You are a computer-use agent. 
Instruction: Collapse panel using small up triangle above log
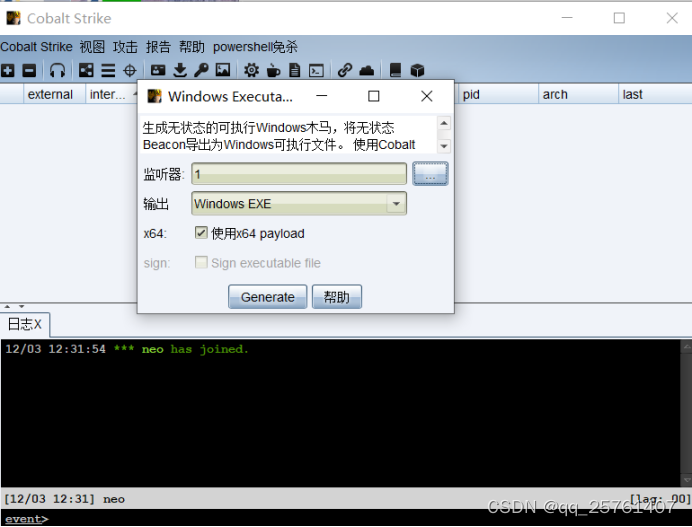point(7,306)
